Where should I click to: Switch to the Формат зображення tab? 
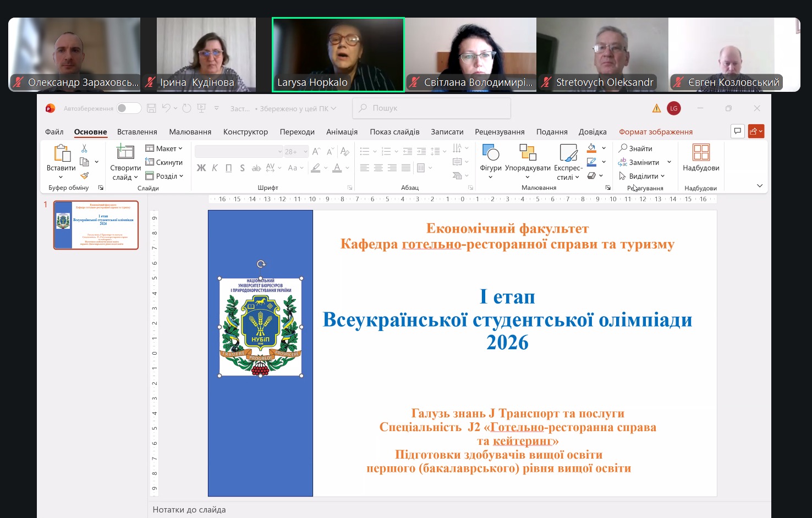pyautogui.click(x=656, y=132)
